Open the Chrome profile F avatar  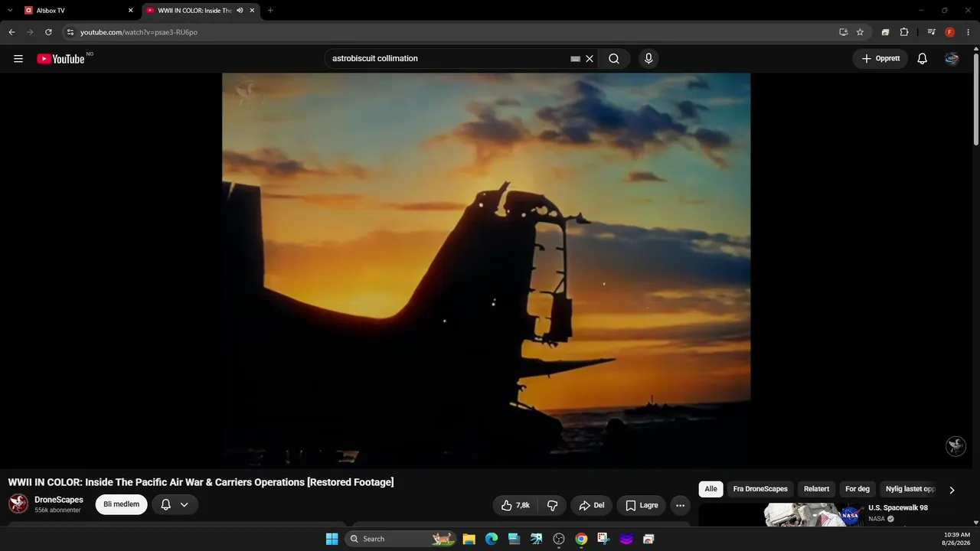(950, 32)
